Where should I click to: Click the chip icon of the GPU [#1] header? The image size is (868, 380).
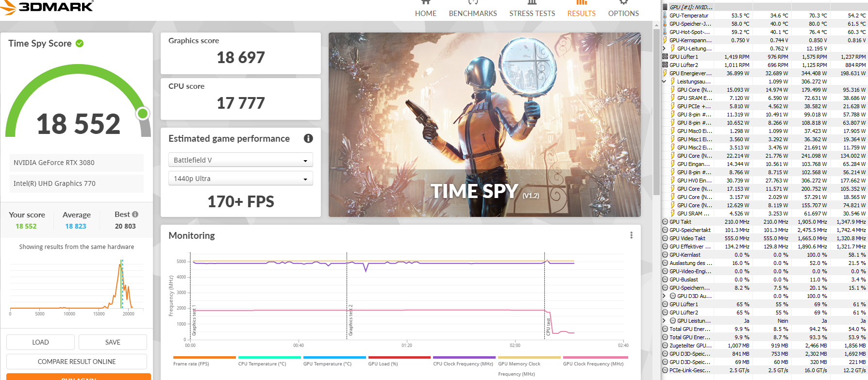(x=665, y=7)
